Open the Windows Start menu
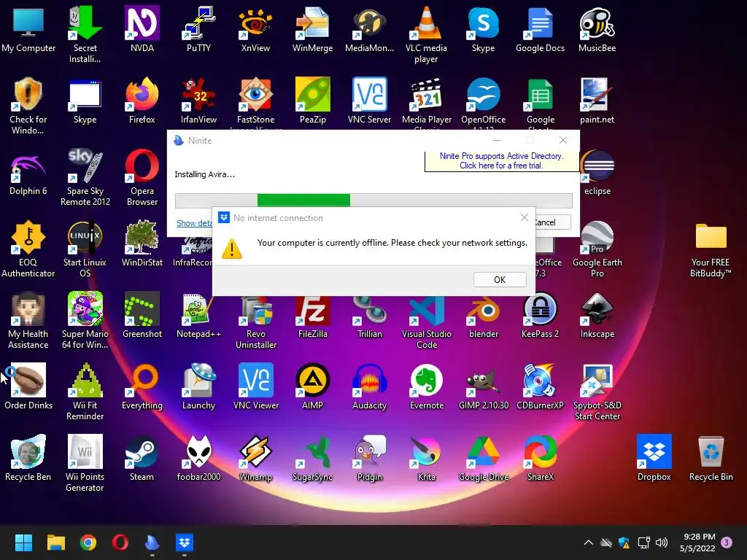This screenshot has height=560, width=747. tap(23, 542)
